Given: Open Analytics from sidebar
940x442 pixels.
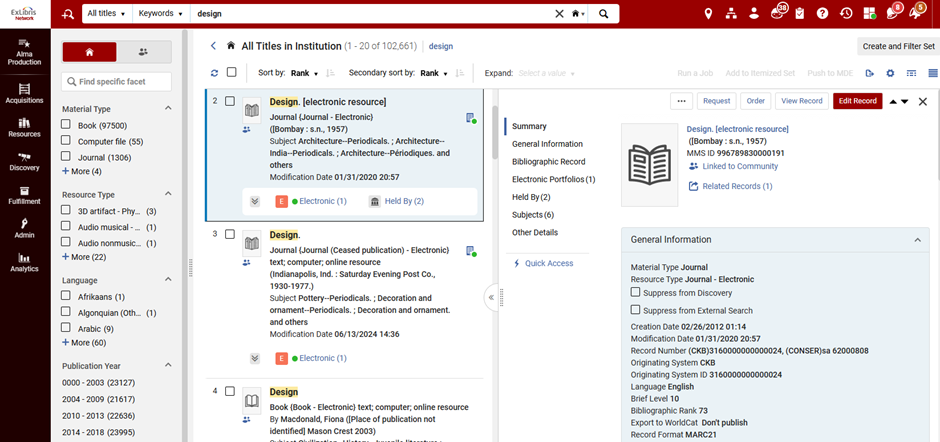Looking at the screenshot, I should 25,262.
